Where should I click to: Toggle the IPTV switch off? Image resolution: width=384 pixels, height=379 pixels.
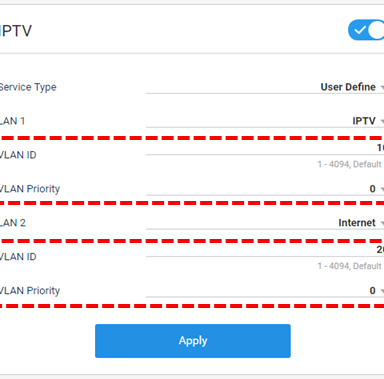(366, 30)
